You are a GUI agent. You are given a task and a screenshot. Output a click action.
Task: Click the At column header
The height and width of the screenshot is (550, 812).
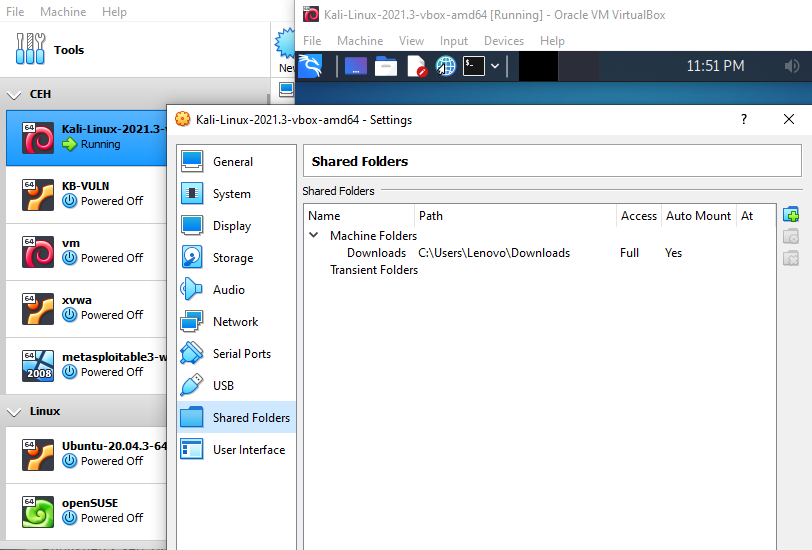click(756, 215)
